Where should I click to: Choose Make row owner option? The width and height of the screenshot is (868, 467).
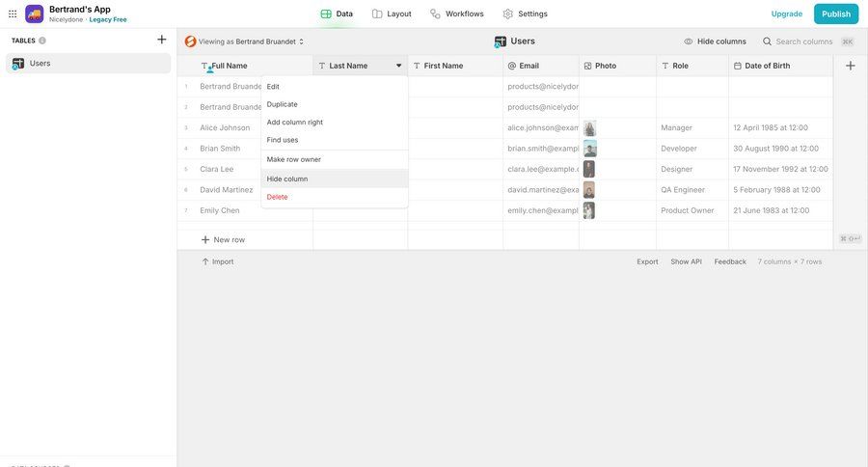(335, 159)
